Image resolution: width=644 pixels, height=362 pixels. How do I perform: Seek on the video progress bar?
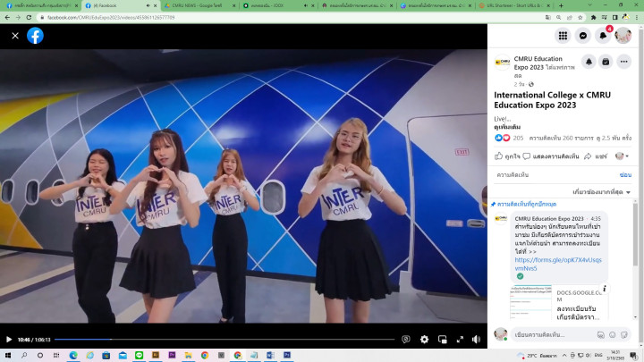[225, 340]
